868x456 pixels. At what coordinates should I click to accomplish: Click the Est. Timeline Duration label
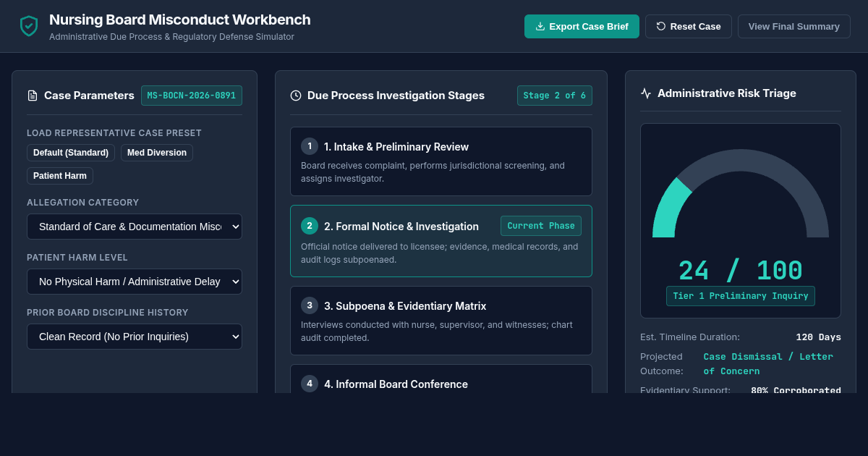[x=690, y=337]
